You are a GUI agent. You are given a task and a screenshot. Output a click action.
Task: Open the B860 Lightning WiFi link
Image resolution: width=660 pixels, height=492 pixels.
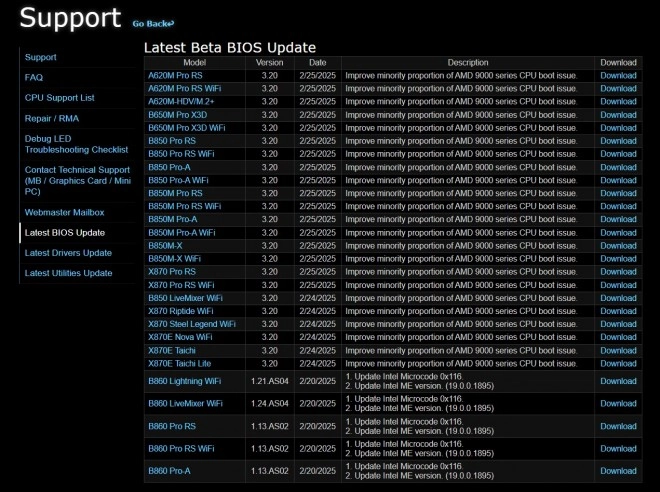click(184, 381)
